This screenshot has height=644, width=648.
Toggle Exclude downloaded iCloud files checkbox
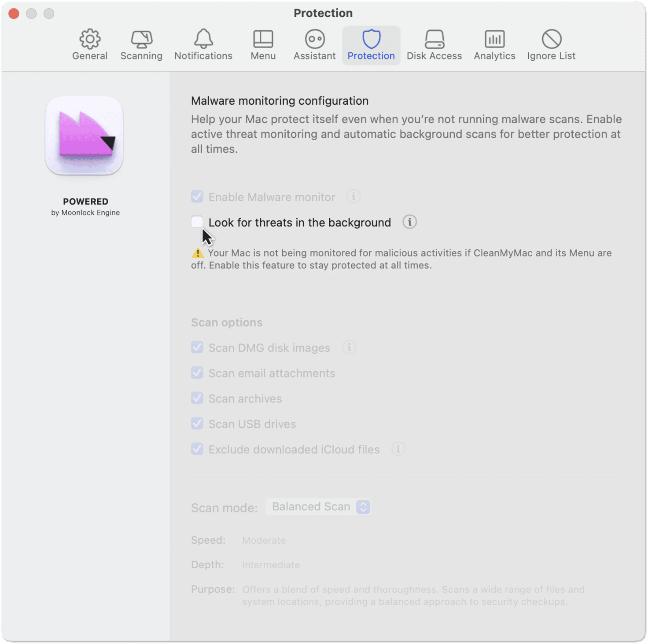click(197, 449)
